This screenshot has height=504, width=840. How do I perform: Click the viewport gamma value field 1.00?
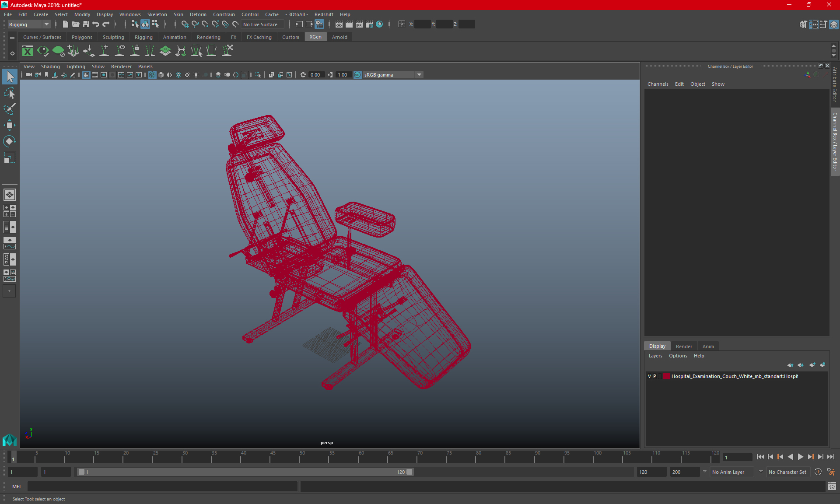343,75
